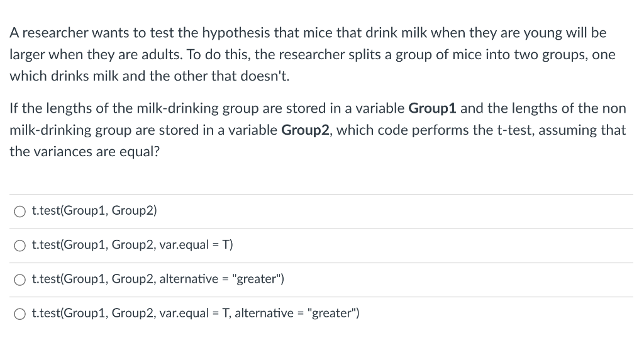Click "var.equal" in the second answer option
Screen dimensions: 644x340
pos(184,245)
